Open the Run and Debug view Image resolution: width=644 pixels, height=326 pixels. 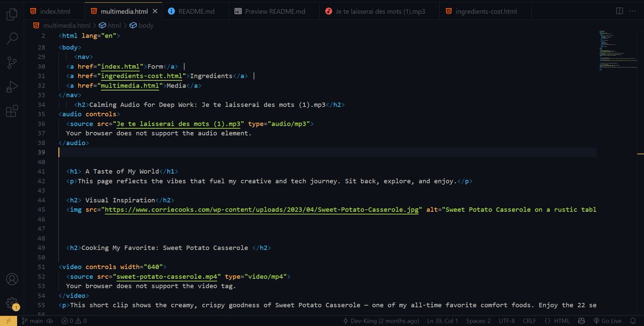pos(11,87)
